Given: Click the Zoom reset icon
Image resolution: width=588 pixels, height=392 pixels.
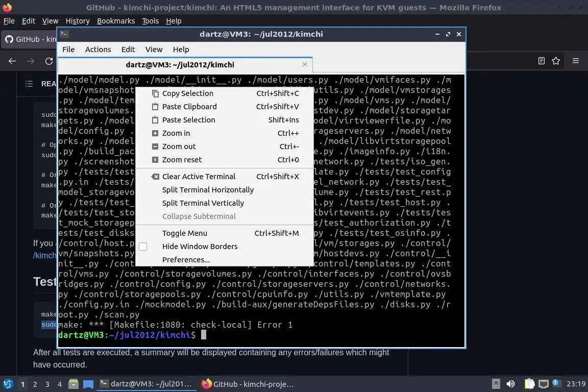Looking at the screenshot, I should (x=155, y=160).
